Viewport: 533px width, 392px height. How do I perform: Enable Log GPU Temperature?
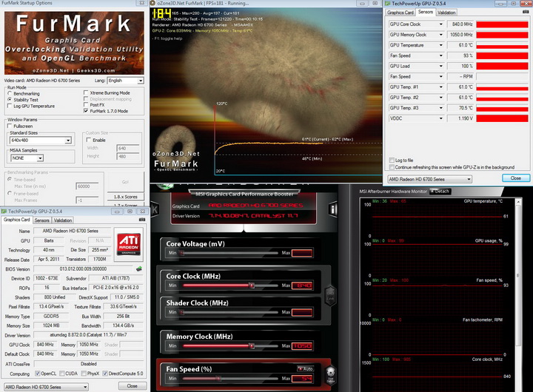[x=10, y=106]
